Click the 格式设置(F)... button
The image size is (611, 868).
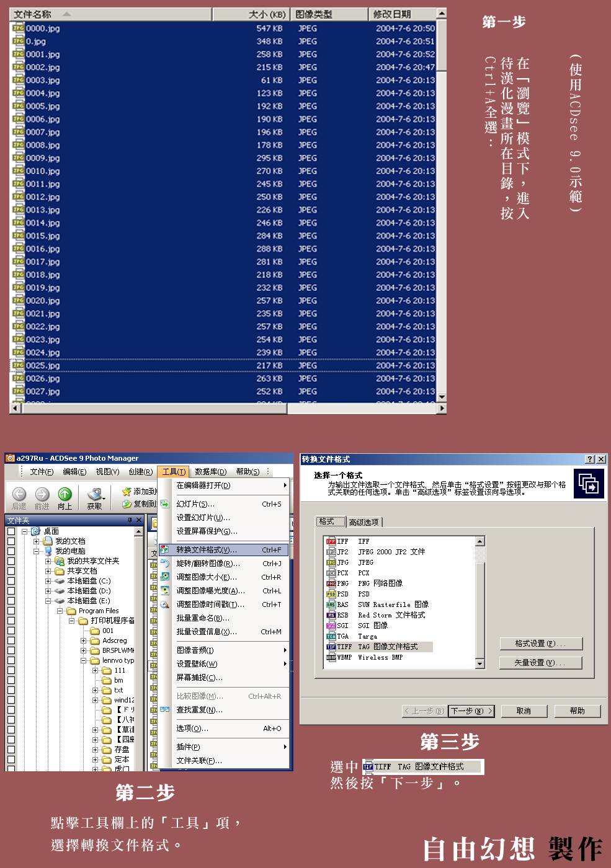pos(540,644)
